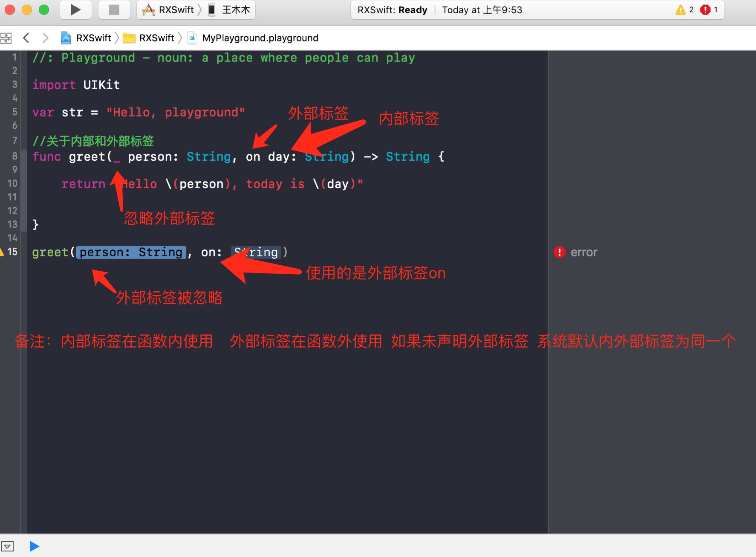
Task: Click the red error icon in results sidebar
Action: click(560, 252)
